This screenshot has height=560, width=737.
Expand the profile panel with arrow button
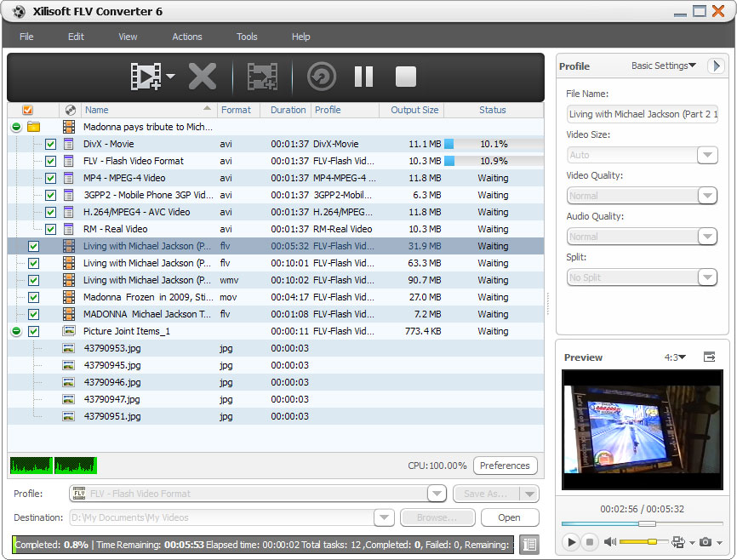pyautogui.click(x=716, y=66)
